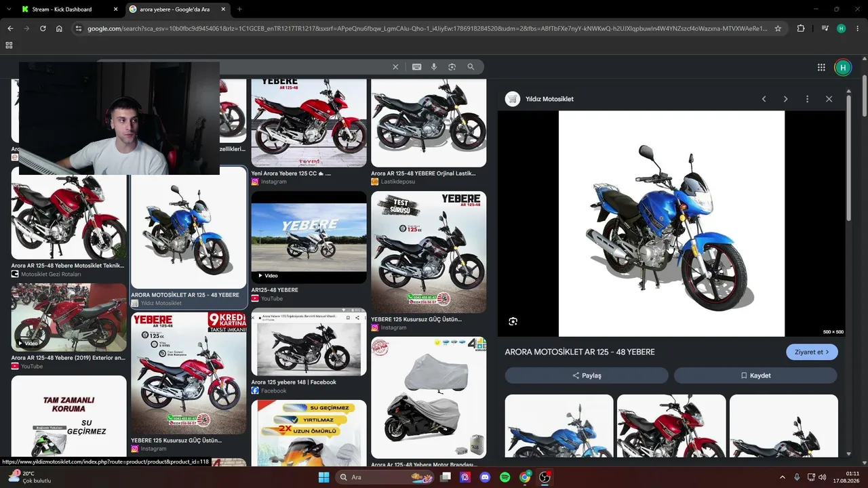868x488 pixels.
Task: Open Arora AR 125-48 Yebere (2019) video
Action: coord(68,327)
